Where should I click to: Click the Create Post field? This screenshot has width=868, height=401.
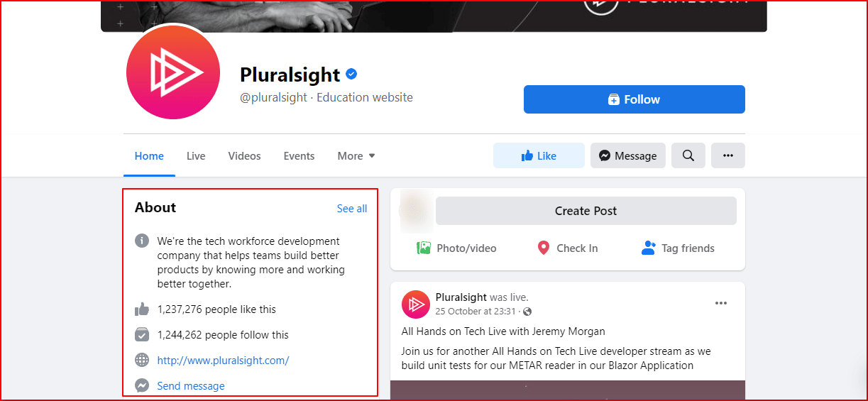click(586, 211)
